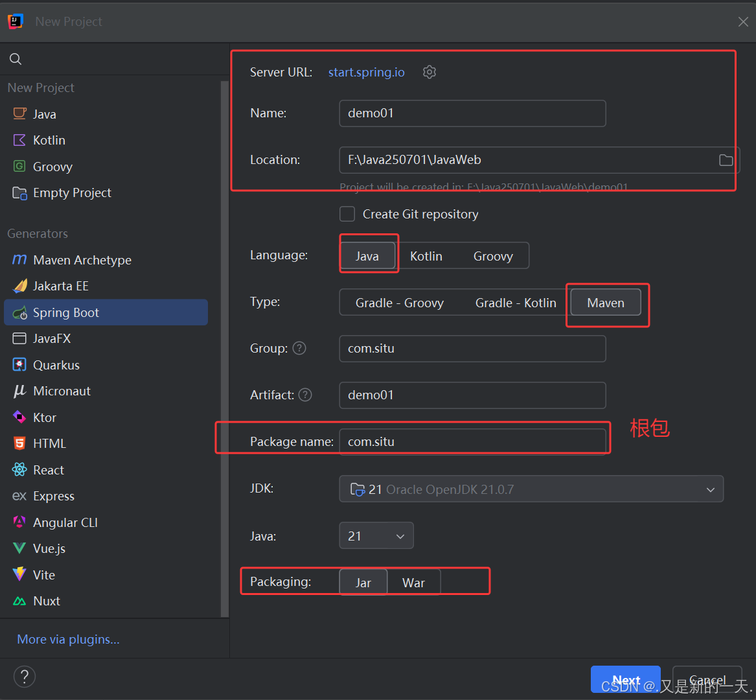Open More via plugins link
Image resolution: width=756 pixels, height=700 pixels.
pos(68,638)
